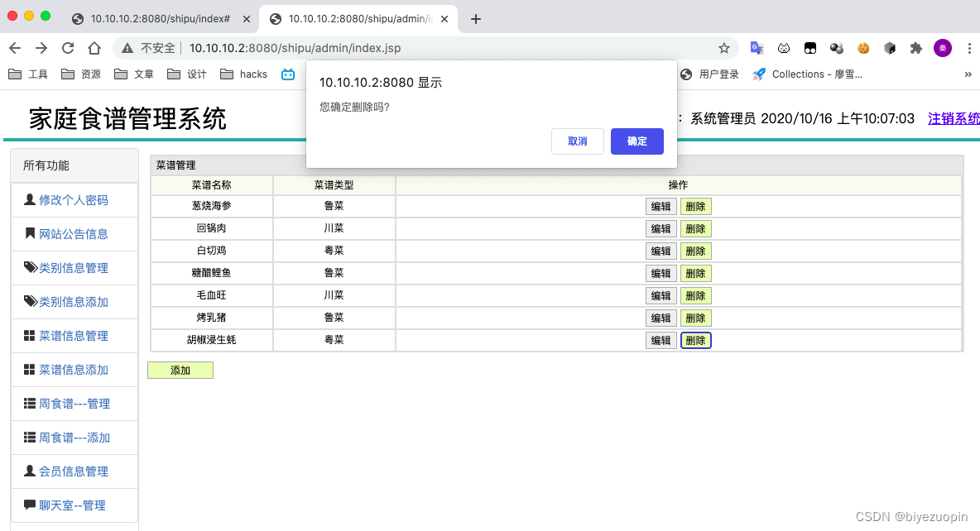Screen dimensions: 980x531
Task: Go forward in browser history
Action: tap(41, 48)
